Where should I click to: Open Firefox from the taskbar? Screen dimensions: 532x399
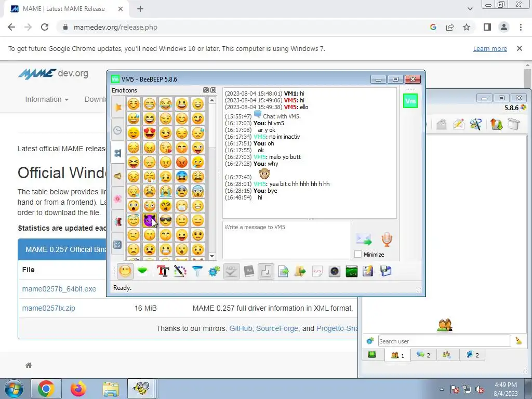[78, 389]
